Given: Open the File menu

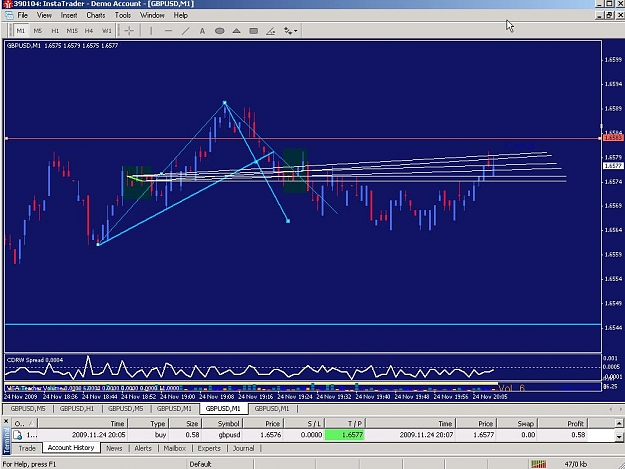Looking at the screenshot, I should coord(22,15).
